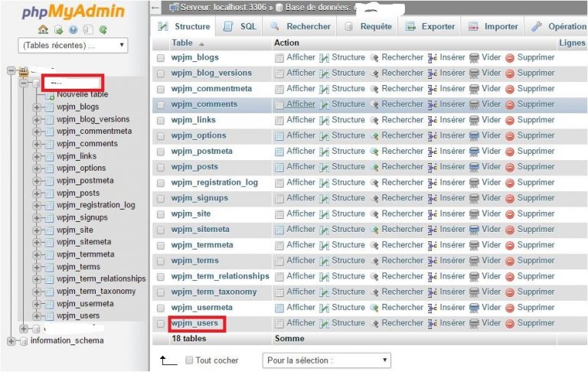Screen dimensions: 588x372
Task: Click the Afficher icon in wpjm_postmeta row
Action: point(279,152)
